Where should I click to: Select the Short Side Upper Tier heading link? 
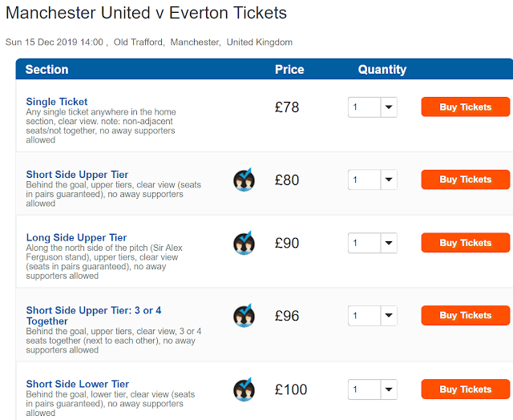point(77,175)
